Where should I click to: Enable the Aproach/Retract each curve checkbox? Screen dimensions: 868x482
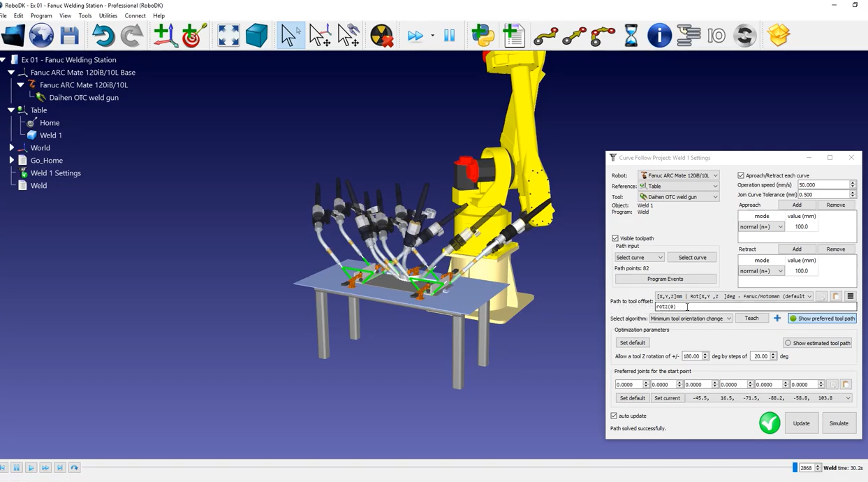click(x=742, y=175)
